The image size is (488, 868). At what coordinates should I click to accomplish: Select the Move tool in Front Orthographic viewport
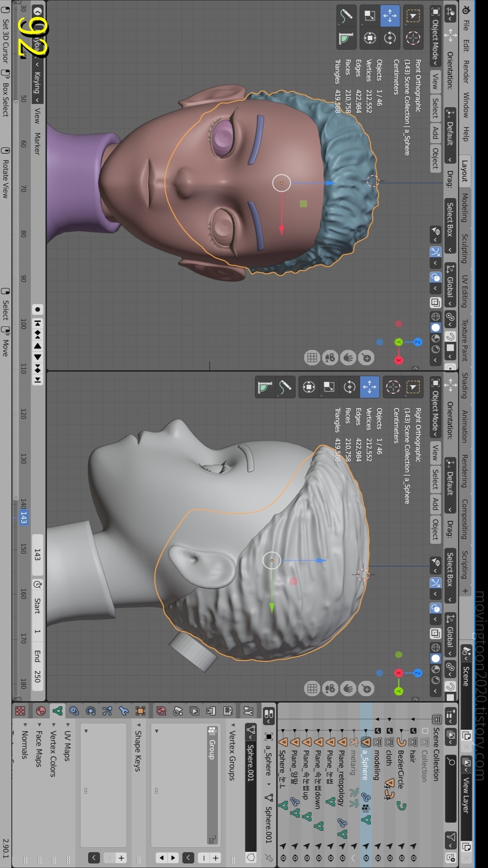389,16
